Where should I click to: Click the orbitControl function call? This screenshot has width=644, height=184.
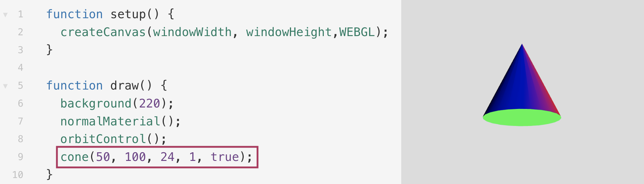tap(103, 139)
